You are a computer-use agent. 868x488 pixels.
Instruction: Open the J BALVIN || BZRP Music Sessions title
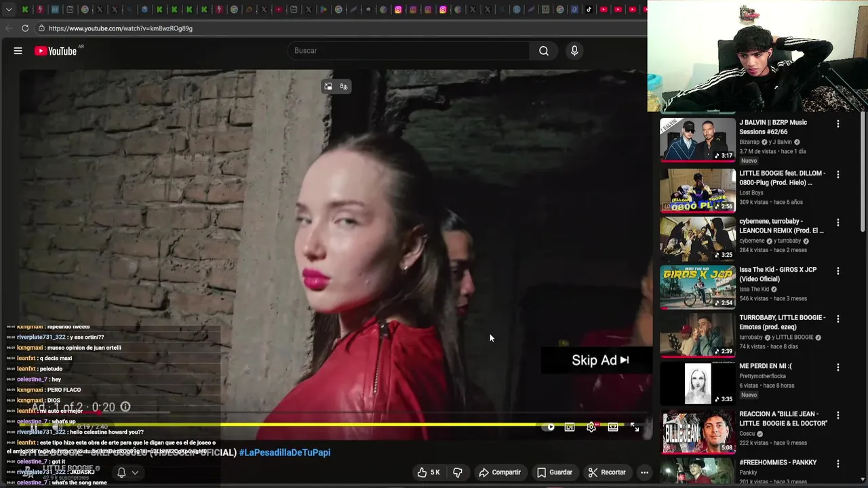click(x=773, y=127)
